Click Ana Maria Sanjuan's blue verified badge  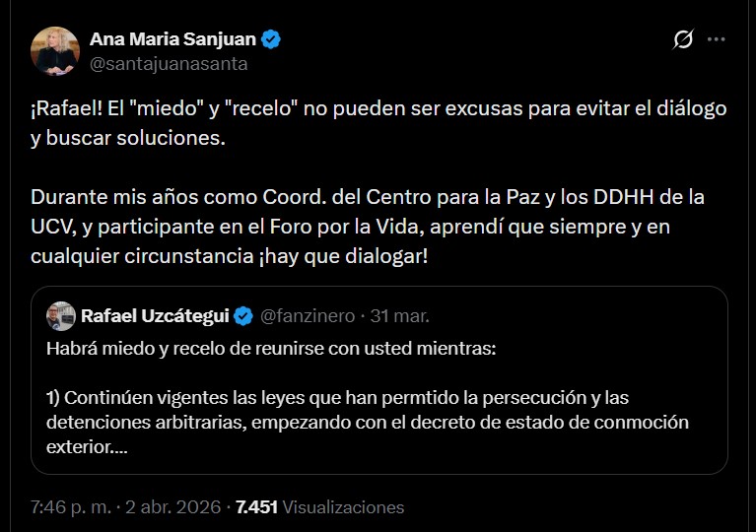[x=271, y=39]
